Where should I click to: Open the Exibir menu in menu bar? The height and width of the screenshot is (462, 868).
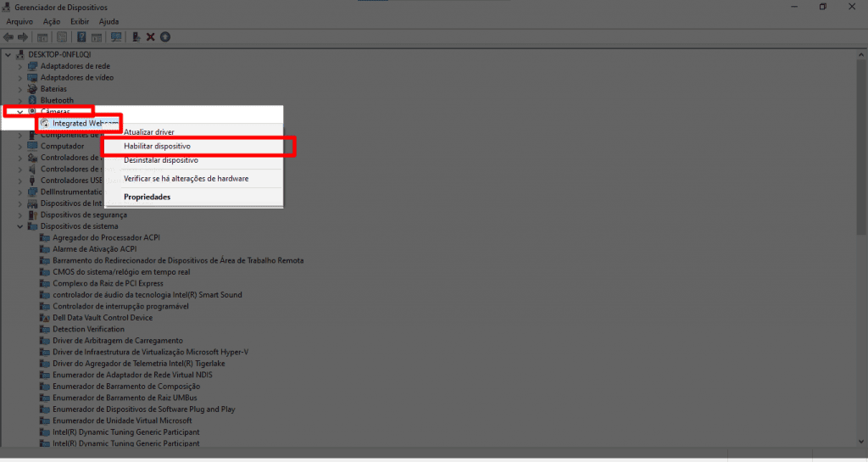tap(80, 20)
